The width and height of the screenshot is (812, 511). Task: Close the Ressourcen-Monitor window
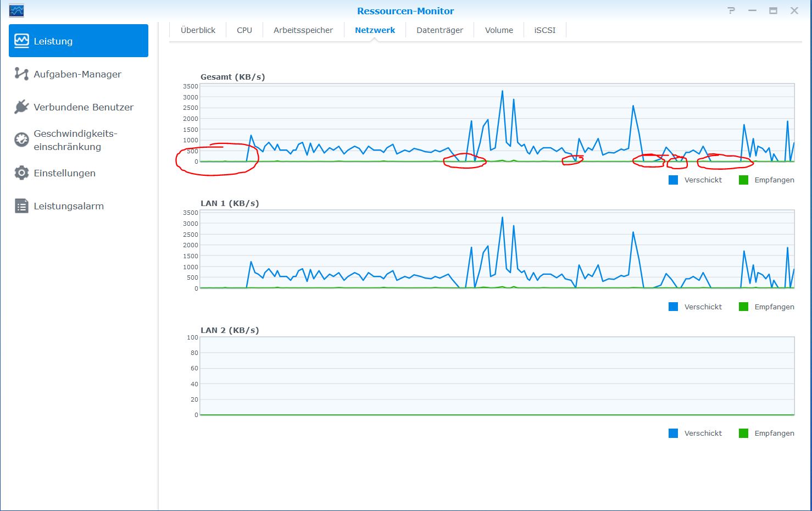[x=794, y=10]
